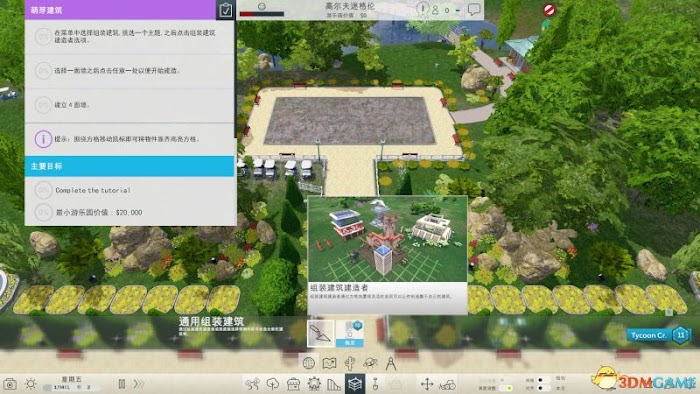Open the ferris wheel rides icon

click(x=314, y=384)
